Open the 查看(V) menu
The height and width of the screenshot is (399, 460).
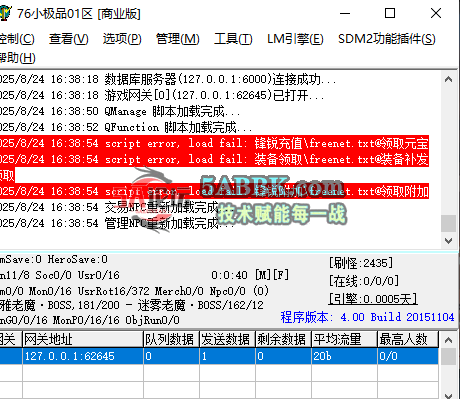(x=69, y=39)
